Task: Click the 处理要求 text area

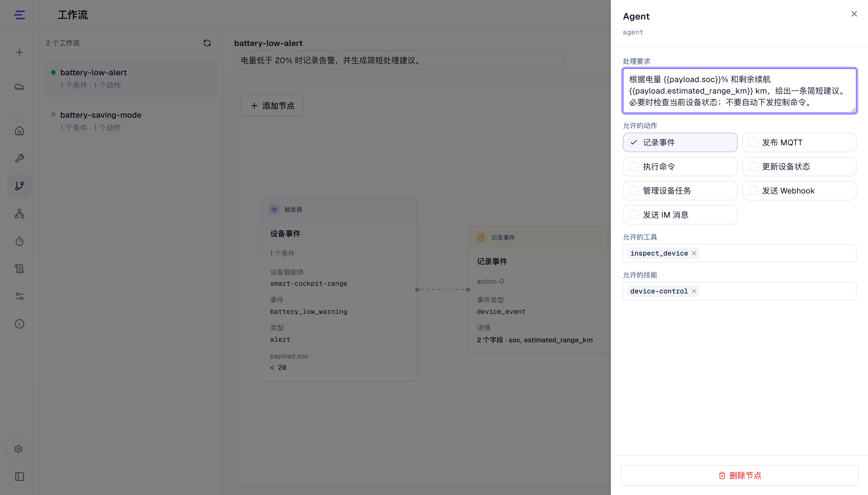Action: (739, 91)
